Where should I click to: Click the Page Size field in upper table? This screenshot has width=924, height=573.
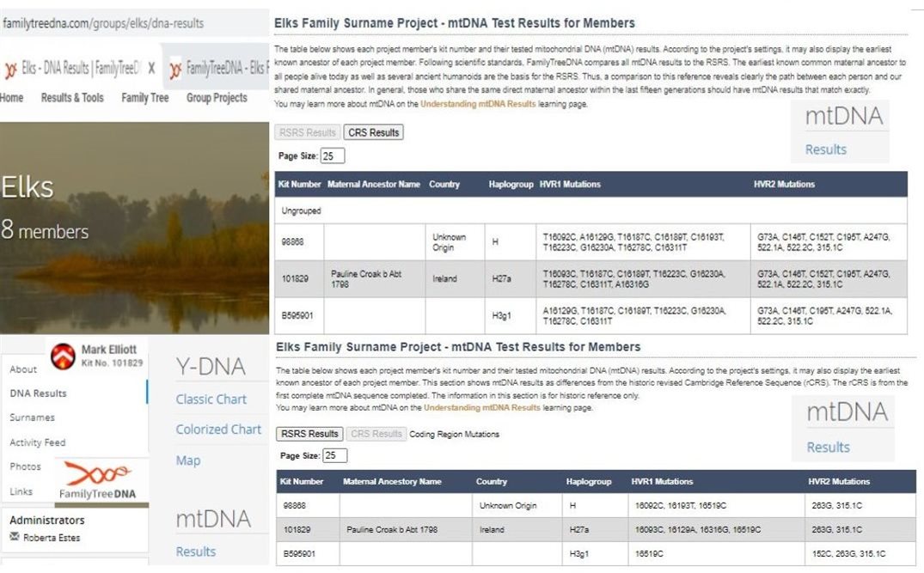(x=332, y=156)
